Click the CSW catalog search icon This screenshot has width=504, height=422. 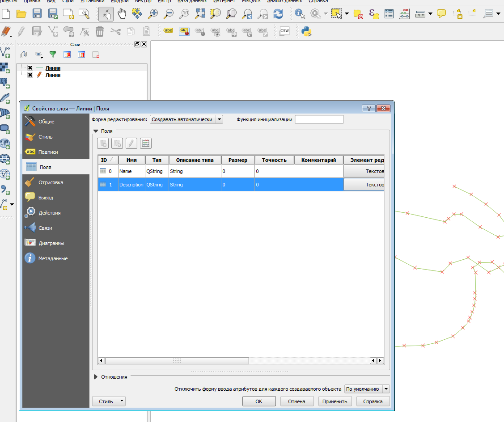(284, 31)
